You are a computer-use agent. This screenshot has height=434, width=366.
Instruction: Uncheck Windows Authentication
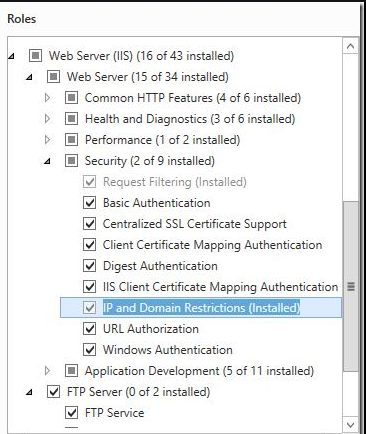89,350
